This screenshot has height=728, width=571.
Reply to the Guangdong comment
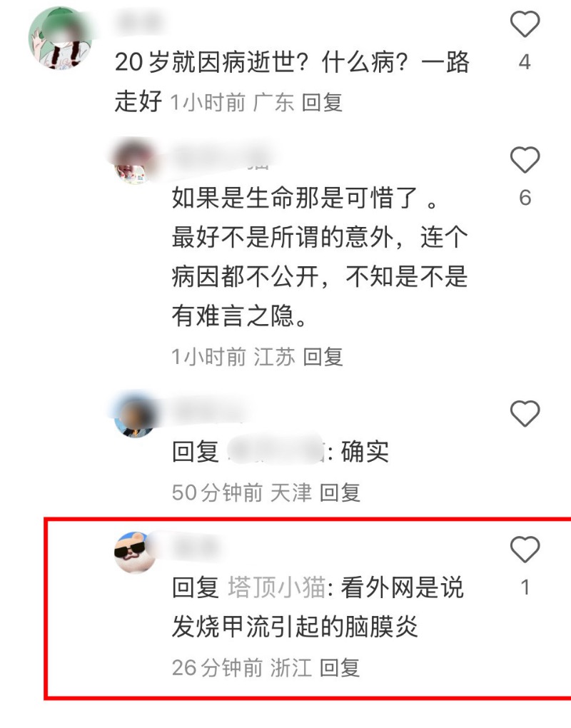coord(322,103)
